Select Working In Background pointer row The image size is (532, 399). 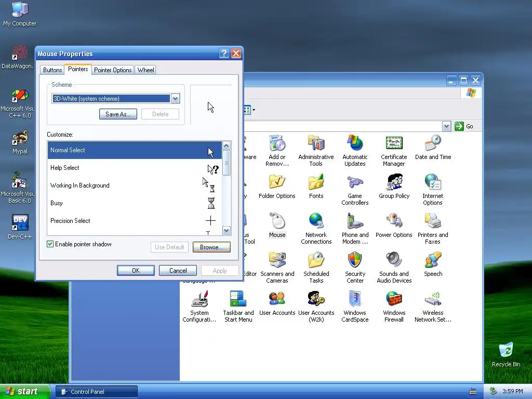tap(135, 185)
